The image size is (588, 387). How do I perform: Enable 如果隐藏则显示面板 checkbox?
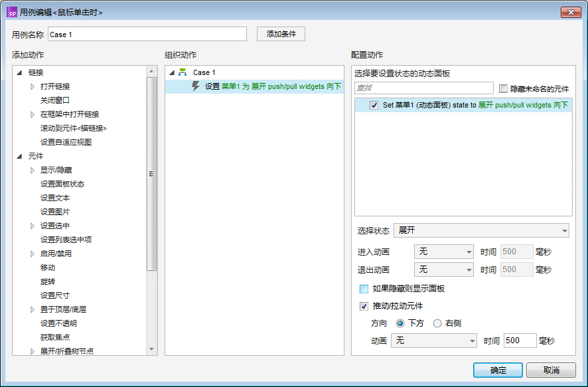tap(364, 289)
